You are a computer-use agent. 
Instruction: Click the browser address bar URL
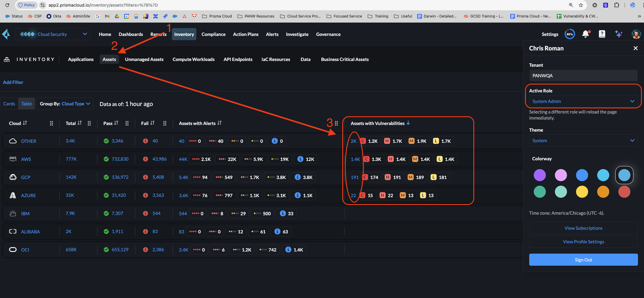coord(103,5)
